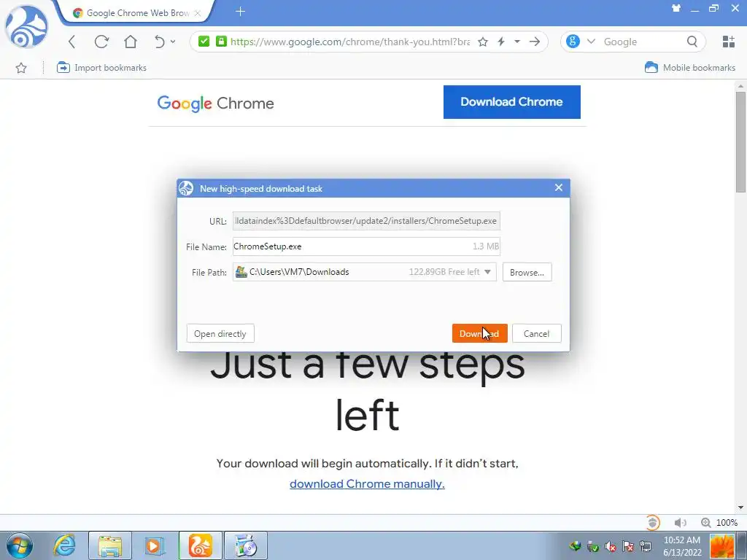This screenshot has width=747, height=560.
Task: Toggle the status bar sound icon
Action: 680,522
